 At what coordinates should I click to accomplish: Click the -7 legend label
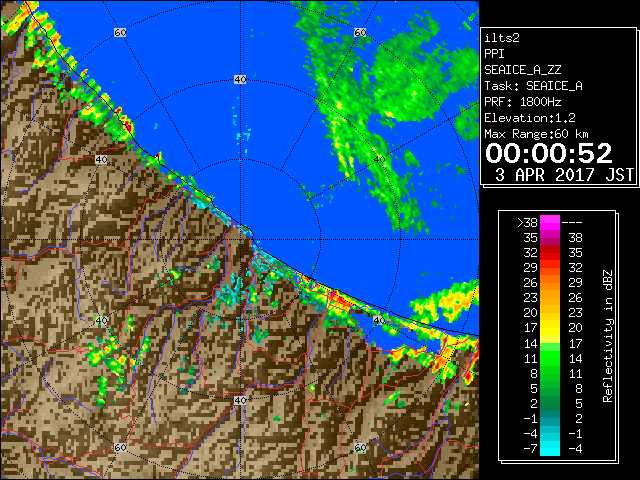click(530, 449)
